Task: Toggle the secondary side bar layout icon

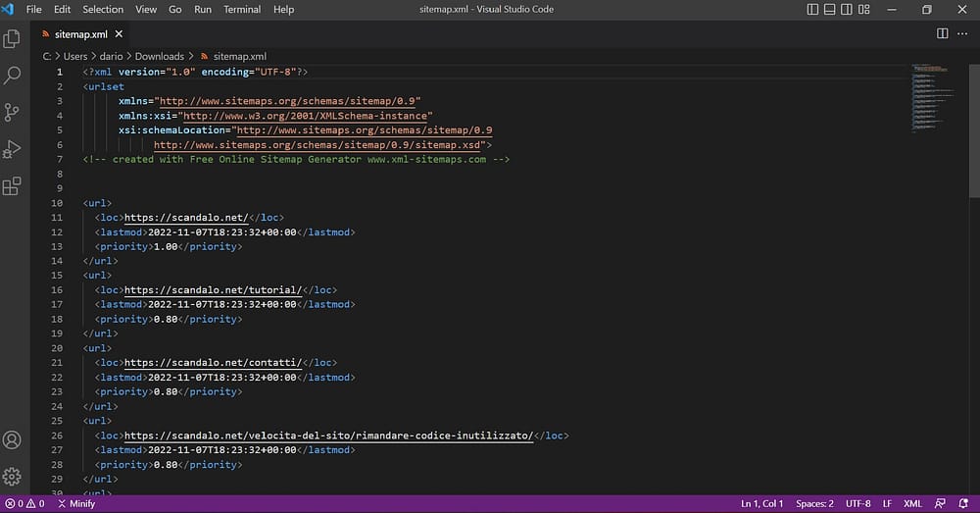Action: click(847, 10)
